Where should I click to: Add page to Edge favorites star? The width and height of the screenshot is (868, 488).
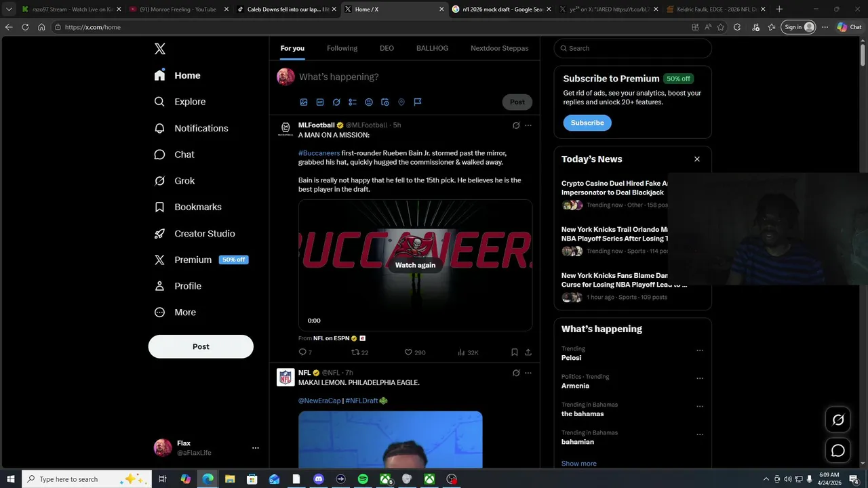point(721,27)
